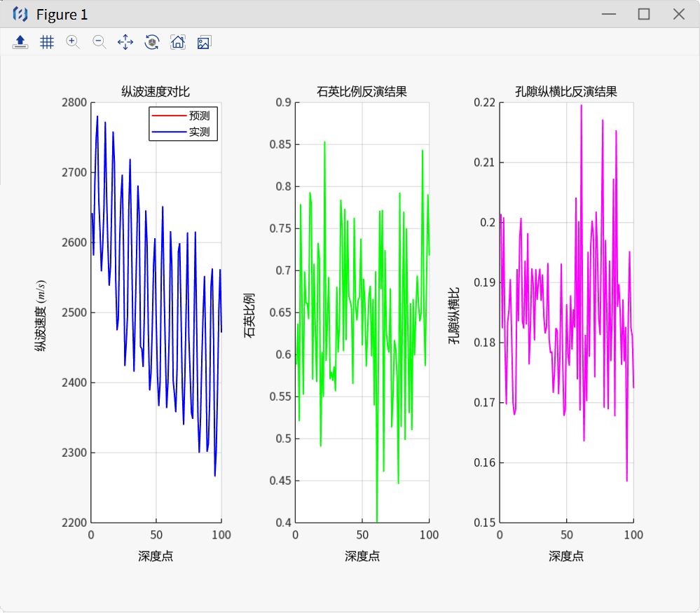The width and height of the screenshot is (700, 613).
Task: Click the 0.22 tick on aspect ratio axis
Action: tap(484, 102)
